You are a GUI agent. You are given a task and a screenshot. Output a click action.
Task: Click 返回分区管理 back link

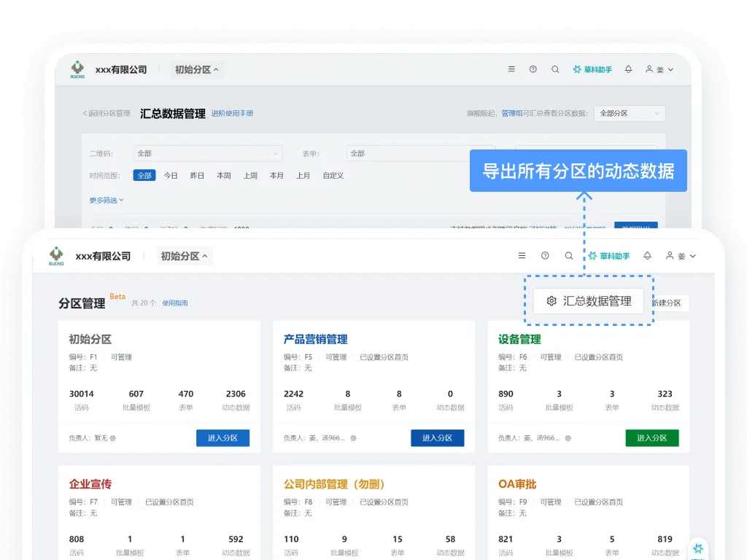[x=107, y=113]
